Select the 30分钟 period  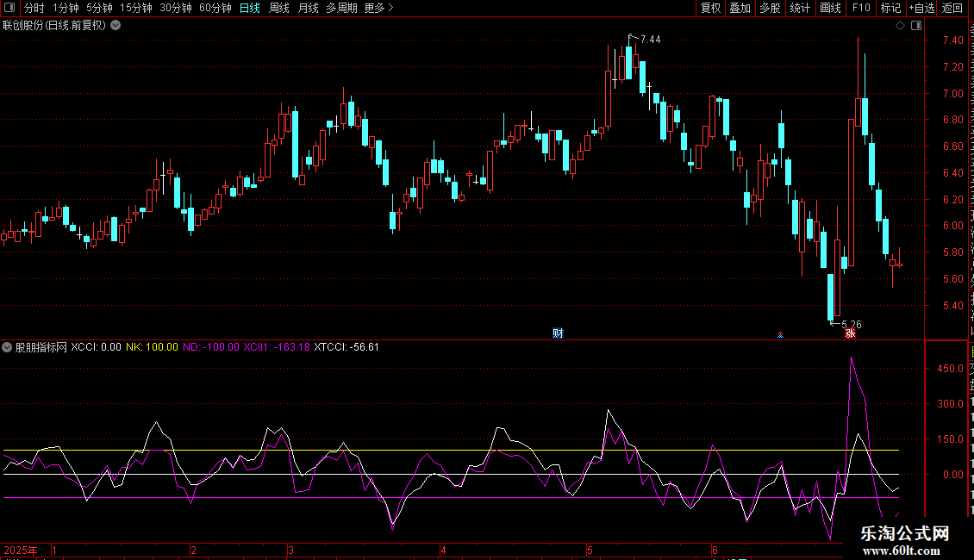(176, 8)
